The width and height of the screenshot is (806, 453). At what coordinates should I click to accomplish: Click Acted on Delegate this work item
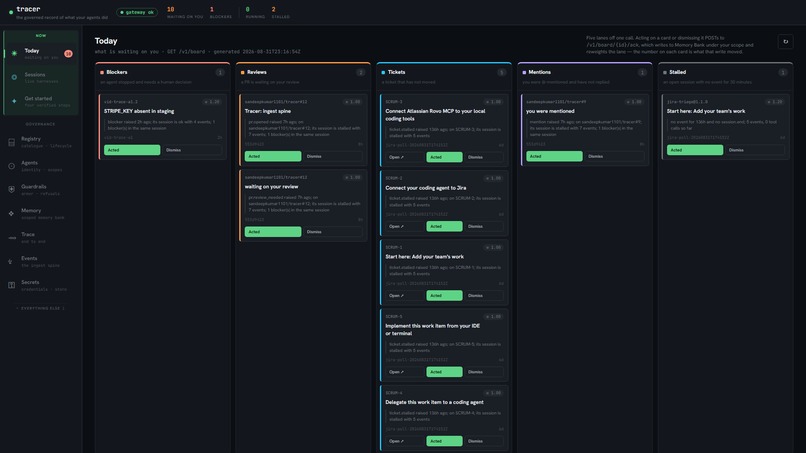[x=444, y=441]
